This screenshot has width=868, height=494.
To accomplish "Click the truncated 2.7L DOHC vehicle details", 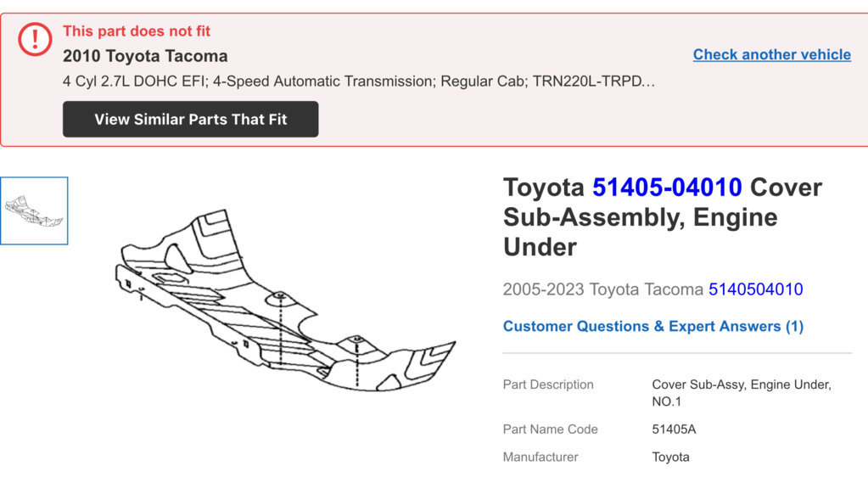I will 359,81.
